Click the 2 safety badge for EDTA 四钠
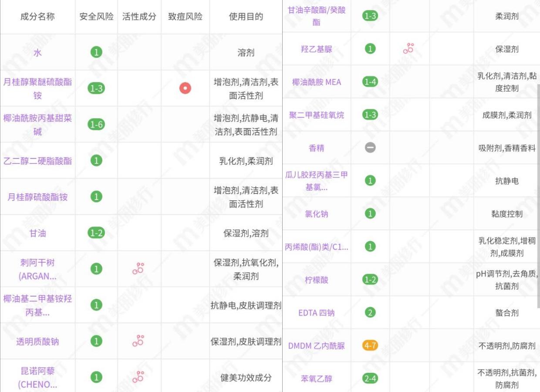The height and width of the screenshot is (392, 540). [370, 313]
